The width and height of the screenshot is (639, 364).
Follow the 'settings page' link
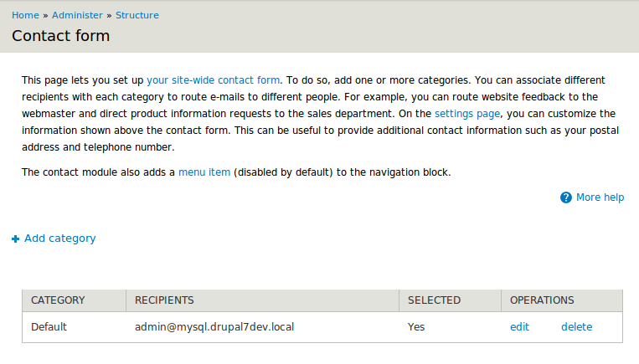[x=467, y=113]
